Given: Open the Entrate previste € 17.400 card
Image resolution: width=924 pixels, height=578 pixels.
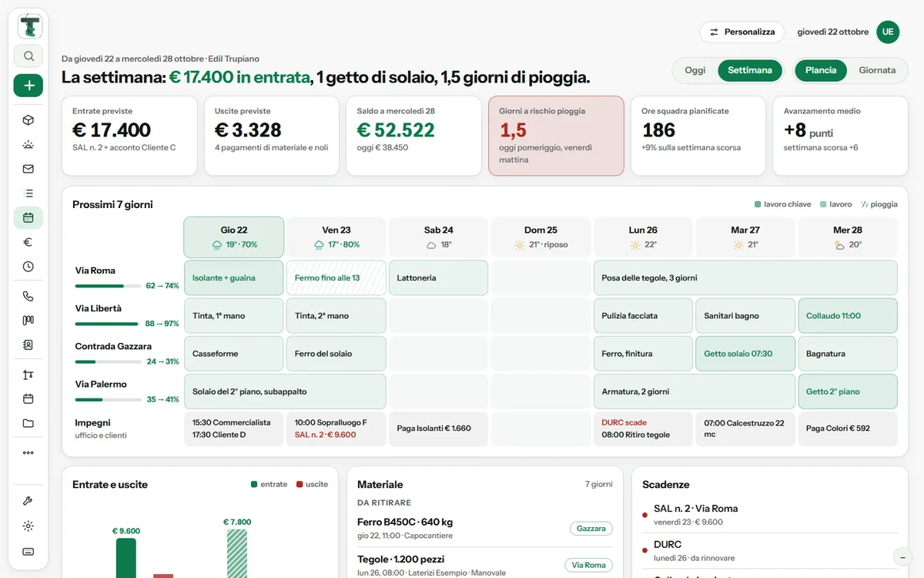Looking at the screenshot, I should [x=129, y=136].
